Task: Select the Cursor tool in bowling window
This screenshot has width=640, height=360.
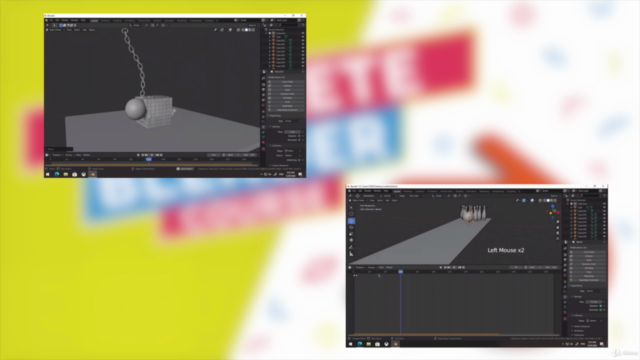Action: point(351,213)
